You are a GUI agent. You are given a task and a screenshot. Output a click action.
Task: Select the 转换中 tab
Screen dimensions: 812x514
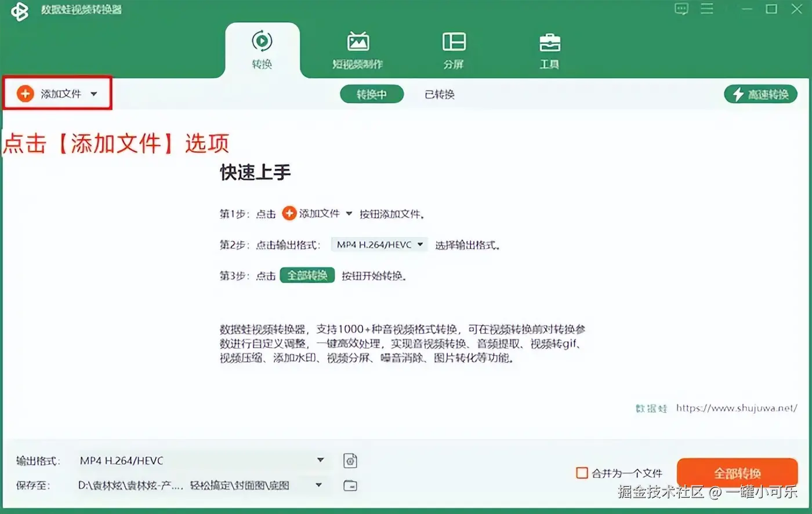pos(372,94)
